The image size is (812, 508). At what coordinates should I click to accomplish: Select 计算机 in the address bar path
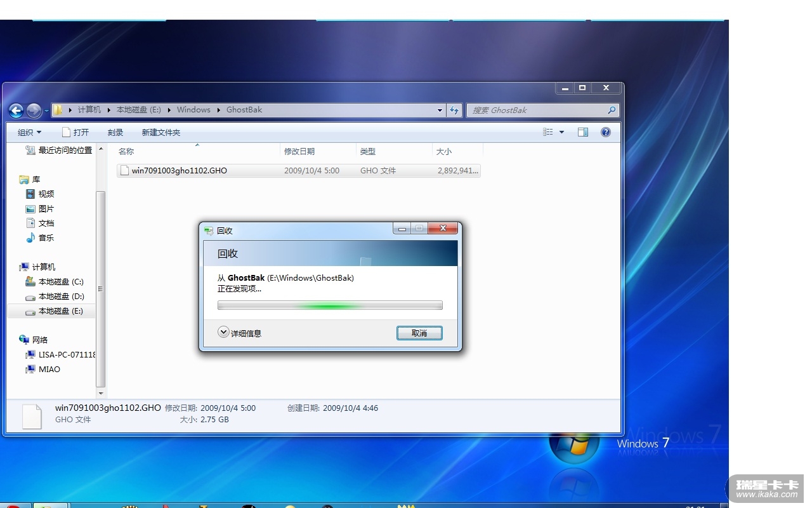click(x=89, y=110)
